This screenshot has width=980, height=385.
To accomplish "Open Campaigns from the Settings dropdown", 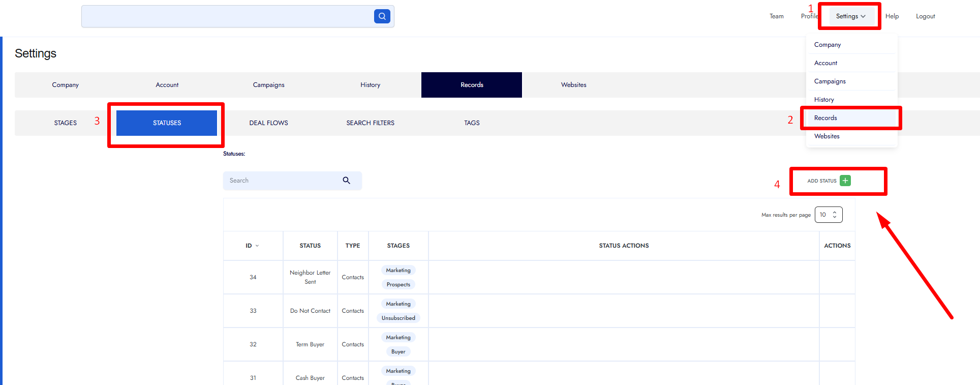I will click(830, 81).
